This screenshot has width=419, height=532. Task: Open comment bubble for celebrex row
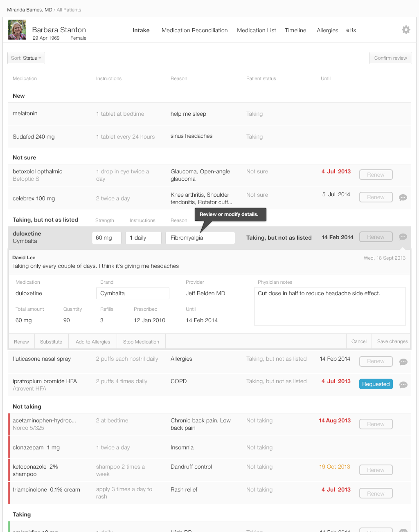pyautogui.click(x=403, y=198)
